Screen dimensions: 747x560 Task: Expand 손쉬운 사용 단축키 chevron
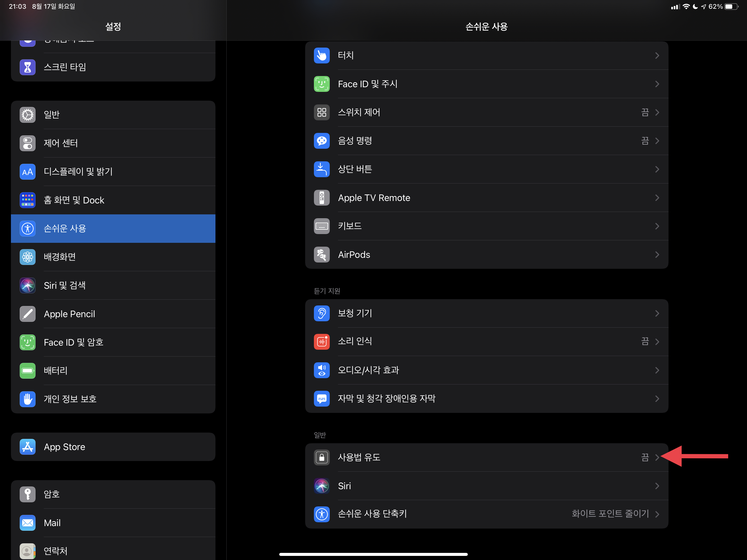(x=657, y=514)
